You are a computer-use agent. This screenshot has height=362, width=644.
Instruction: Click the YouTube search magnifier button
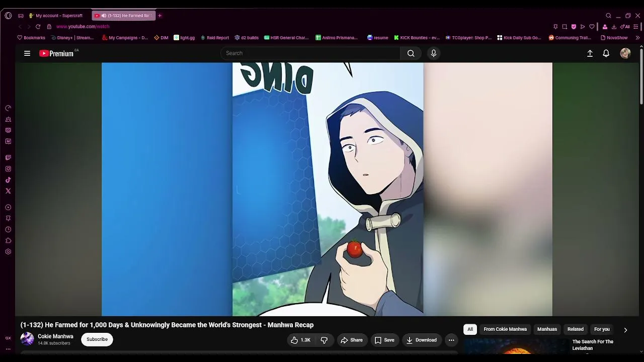(x=411, y=53)
